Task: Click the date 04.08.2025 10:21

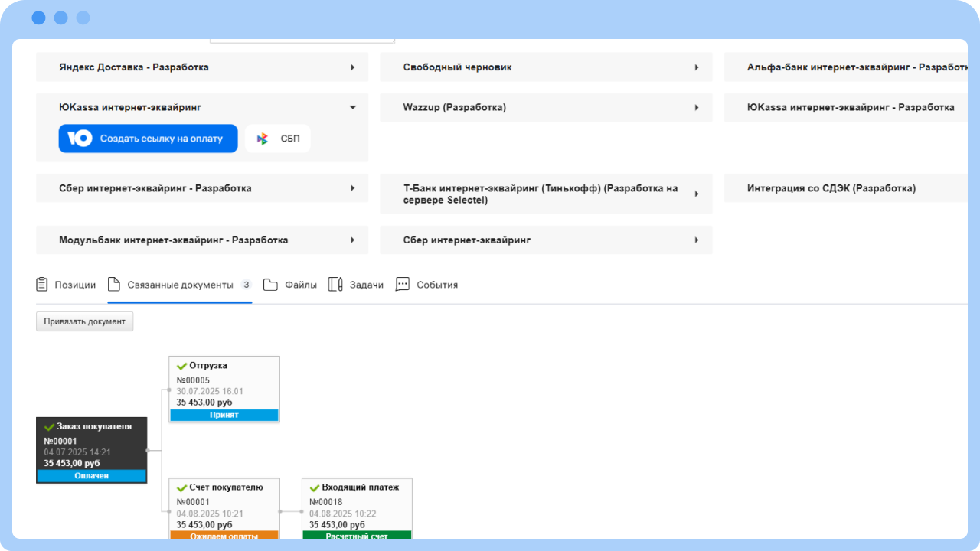Action: click(x=210, y=514)
